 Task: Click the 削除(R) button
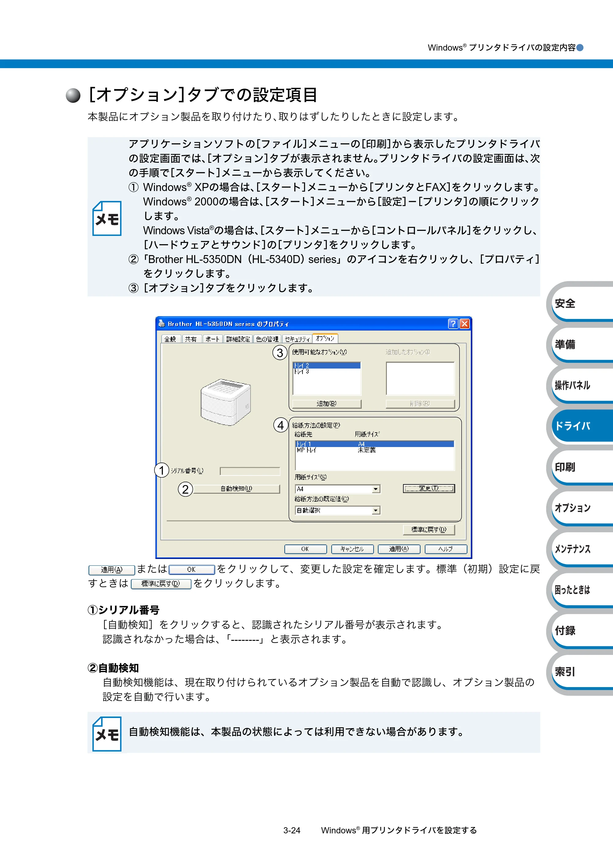(x=420, y=404)
